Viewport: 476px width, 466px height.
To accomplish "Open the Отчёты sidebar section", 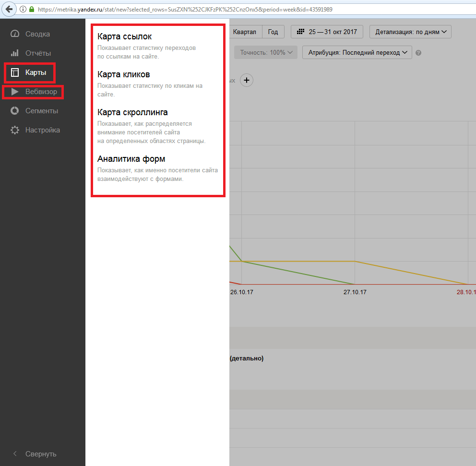I will (x=38, y=53).
